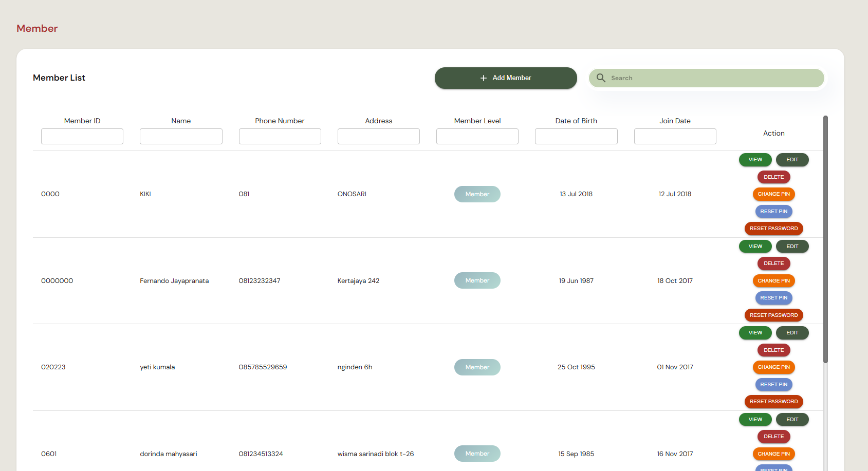View member KIKI's details

coord(755,160)
